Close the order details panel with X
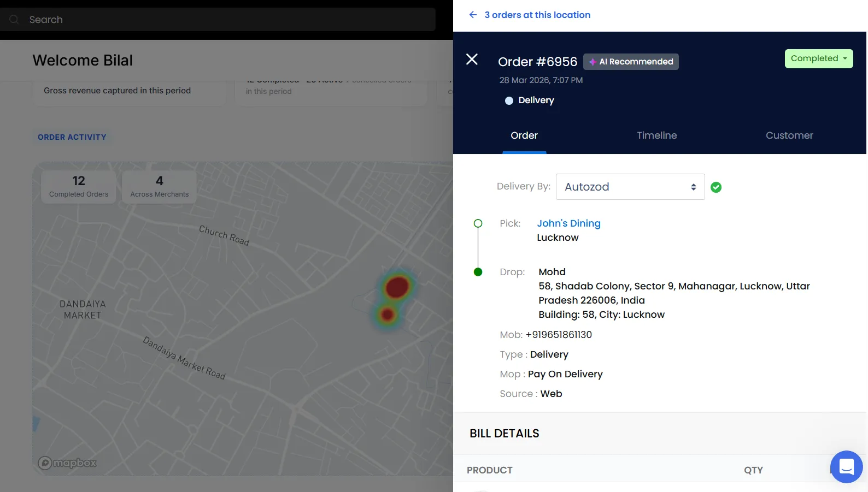868x492 pixels. click(472, 60)
